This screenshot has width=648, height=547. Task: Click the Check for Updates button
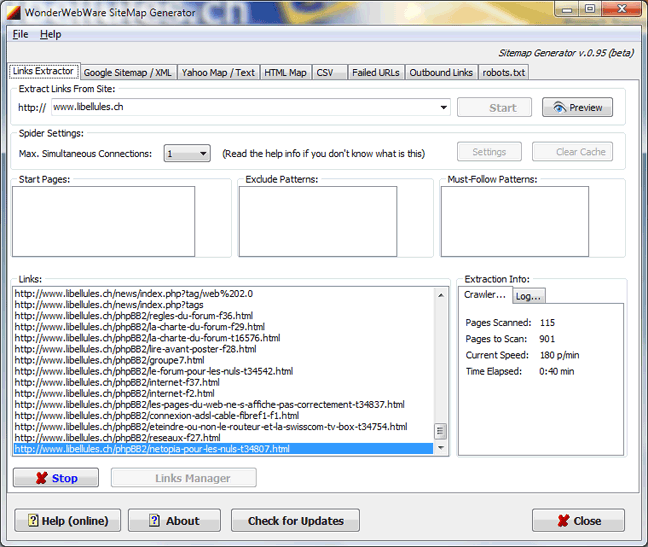pos(295,520)
